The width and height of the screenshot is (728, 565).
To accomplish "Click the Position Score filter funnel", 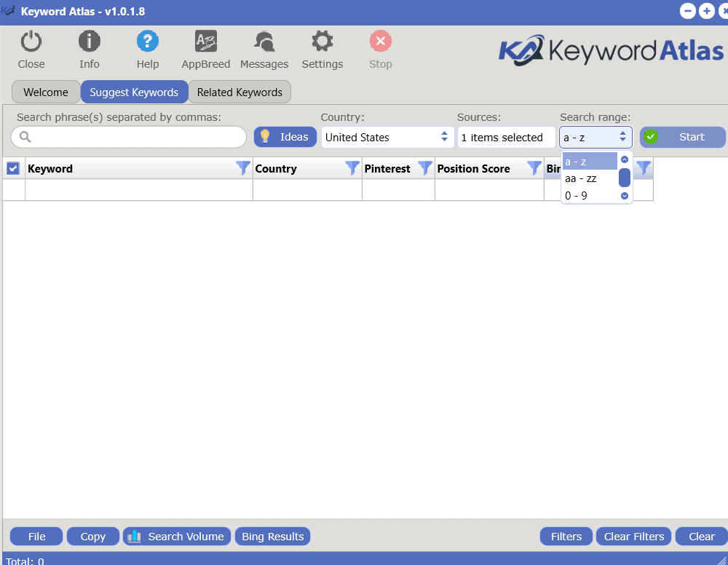I will 534,168.
